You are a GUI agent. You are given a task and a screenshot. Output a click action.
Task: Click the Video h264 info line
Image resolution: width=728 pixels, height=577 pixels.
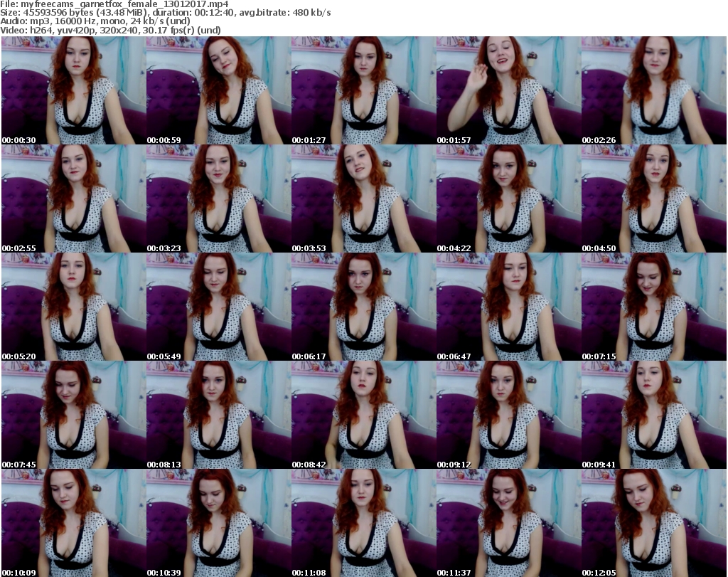click(110, 30)
